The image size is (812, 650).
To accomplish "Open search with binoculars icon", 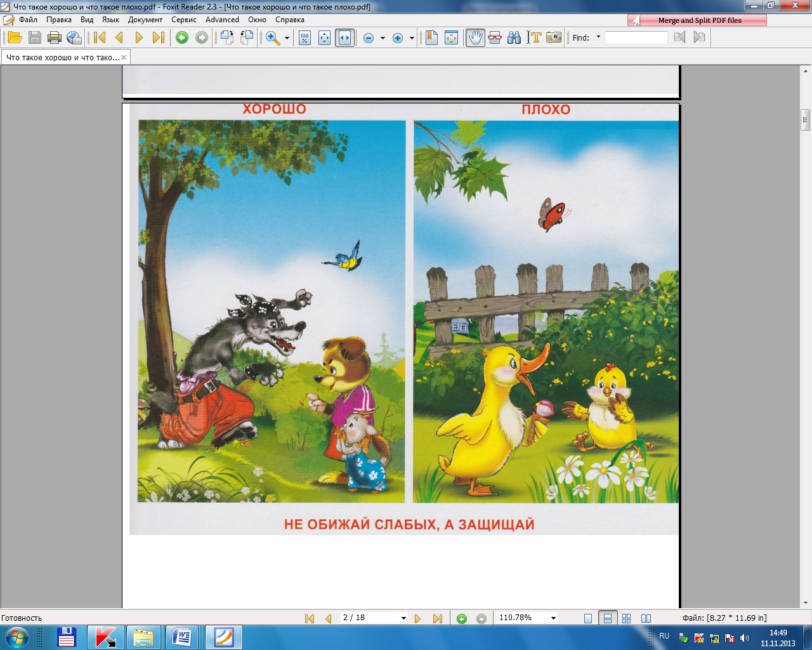I will tap(514, 37).
